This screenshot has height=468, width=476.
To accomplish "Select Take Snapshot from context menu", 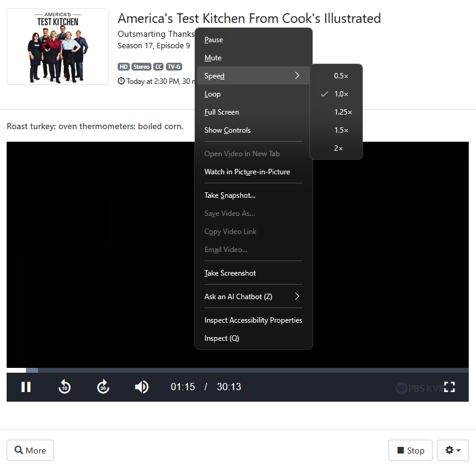I will pyautogui.click(x=230, y=195).
